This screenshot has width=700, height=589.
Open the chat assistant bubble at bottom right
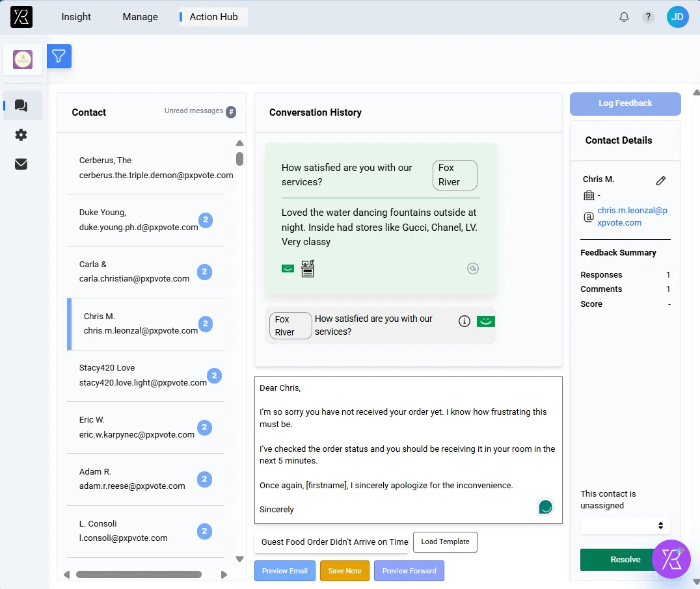pos(671,559)
